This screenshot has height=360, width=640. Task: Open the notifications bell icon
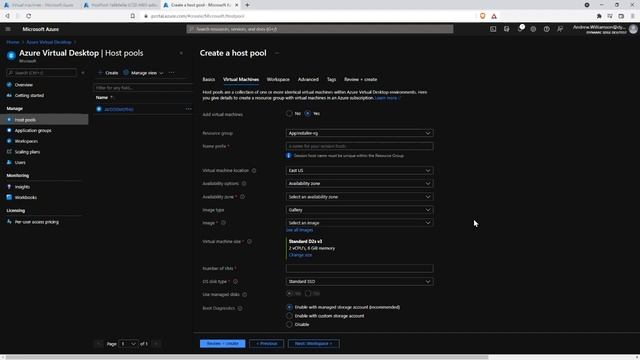click(520, 29)
